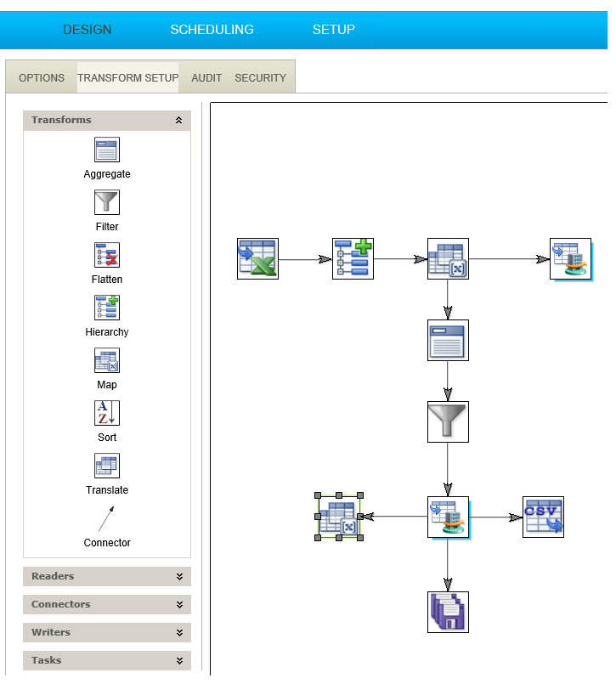Collapse the Transforms panel
This screenshot has height=684, width=616.
pos(178,121)
